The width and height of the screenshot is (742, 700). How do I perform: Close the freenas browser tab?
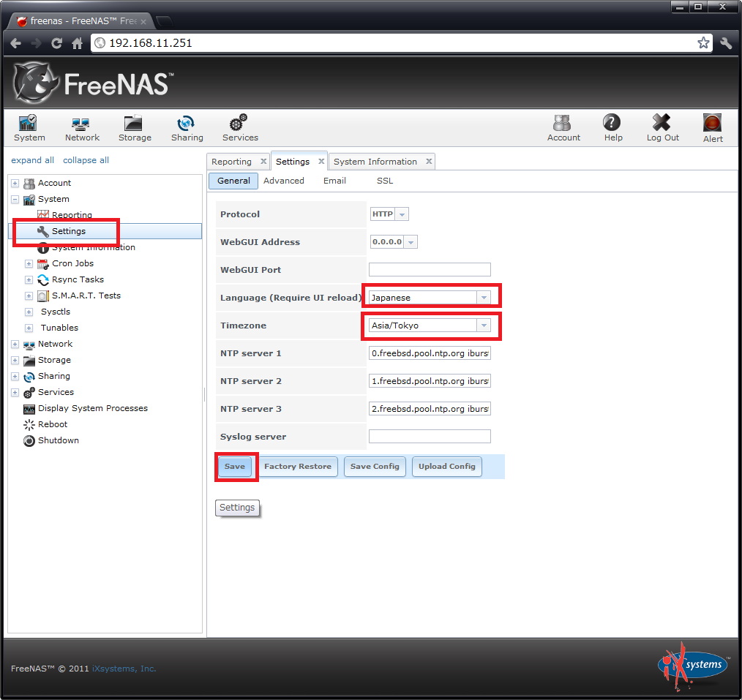(x=143, y=21)
